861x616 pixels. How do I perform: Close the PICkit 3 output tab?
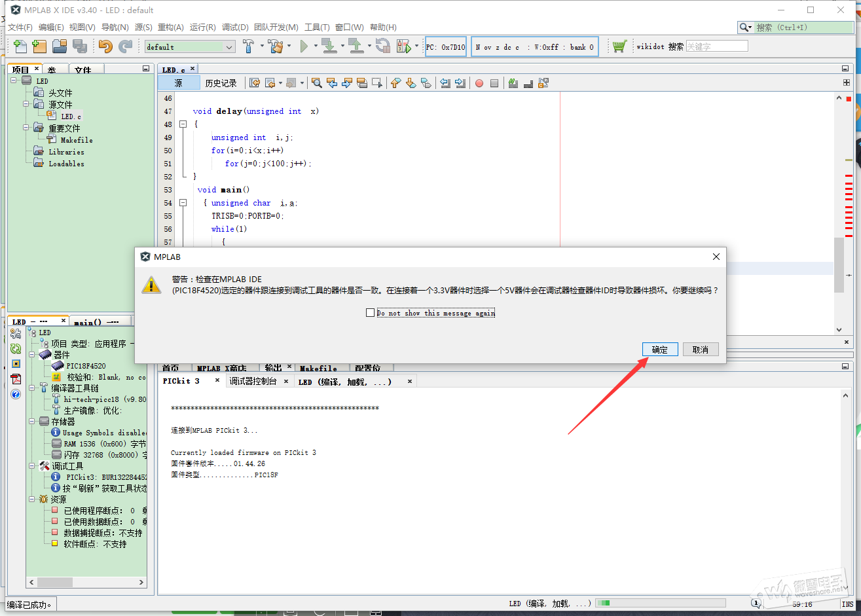217,380
